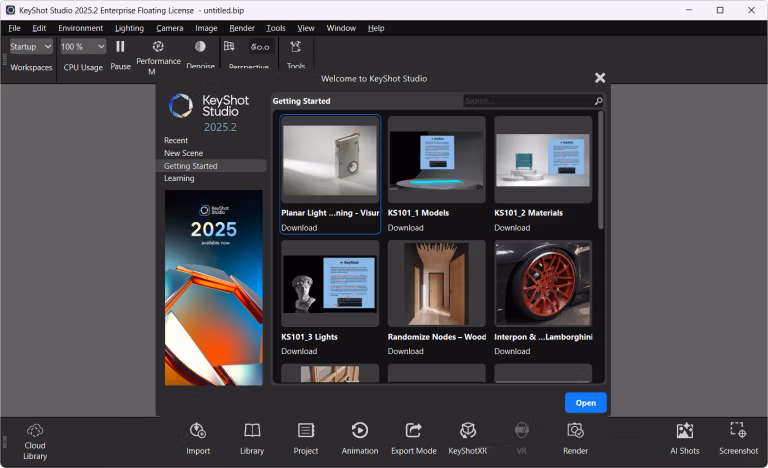Open the Edit menu

pyautogui.click(x=39, y=28)
